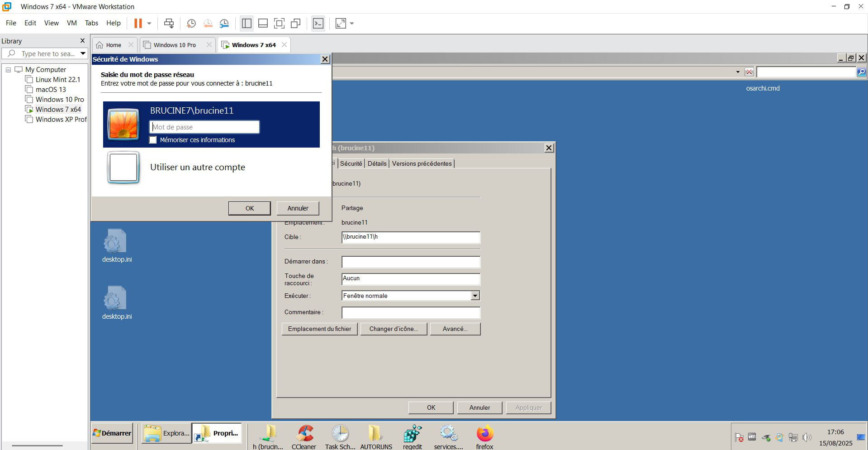The image size is (868, 450).
Task: Open the Détails tab in properties window
Action: [377, 163]
